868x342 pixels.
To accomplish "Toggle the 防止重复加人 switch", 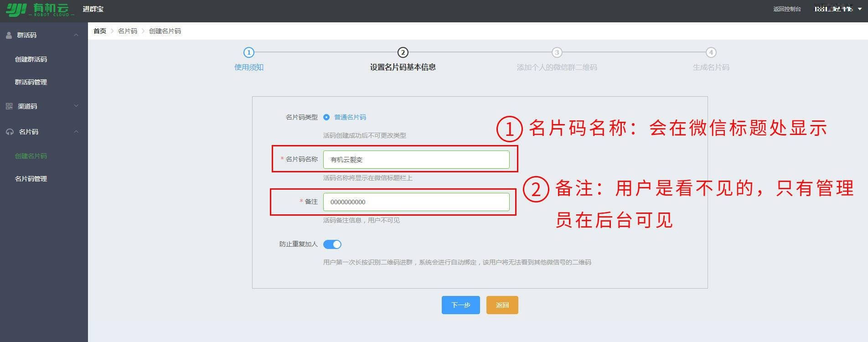I will pyautogui.click(x=332, y=244).
